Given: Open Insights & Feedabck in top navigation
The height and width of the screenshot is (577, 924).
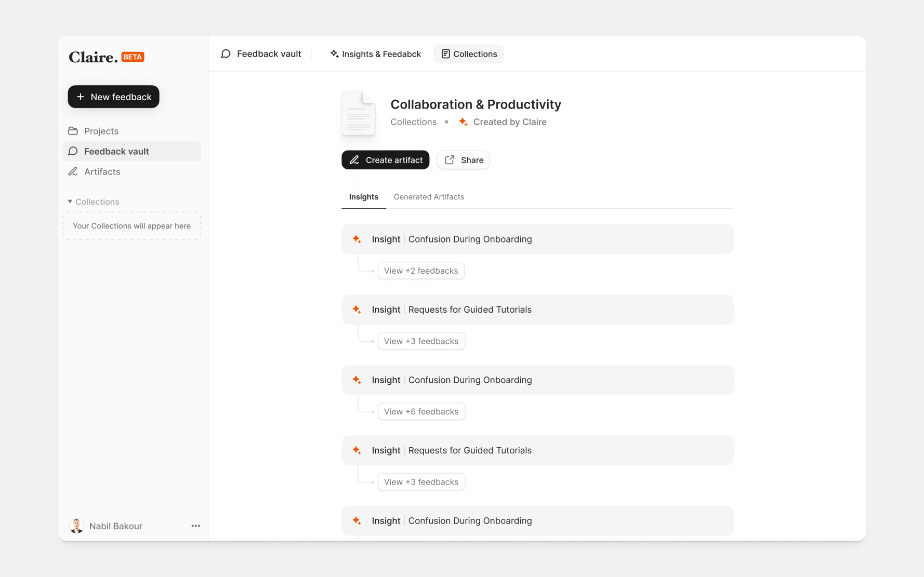Looking at the screenshot, I should [x=376, y=54].
